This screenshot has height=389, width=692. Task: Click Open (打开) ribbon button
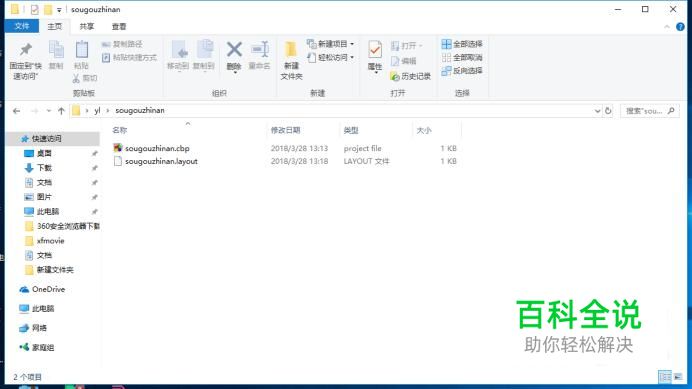coord(406,45)
